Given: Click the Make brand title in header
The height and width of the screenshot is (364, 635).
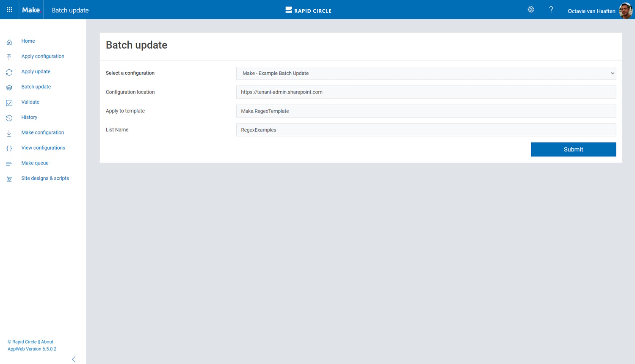Looking at the screenshot, I should (31, 10).
